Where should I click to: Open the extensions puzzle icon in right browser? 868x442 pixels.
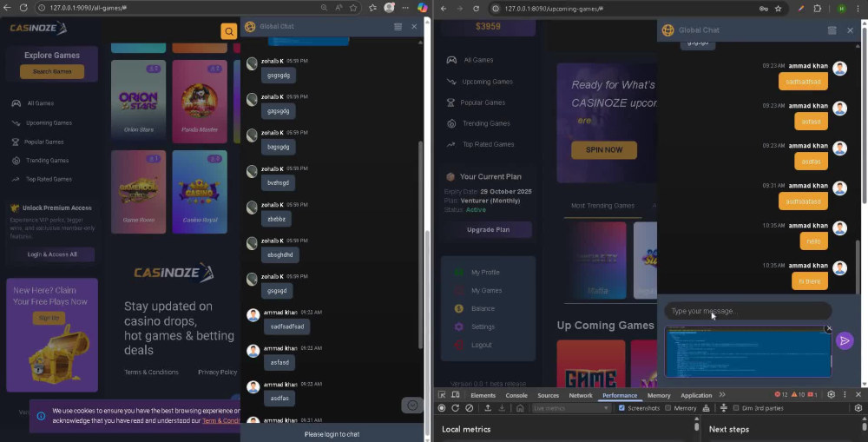(818, 9)
